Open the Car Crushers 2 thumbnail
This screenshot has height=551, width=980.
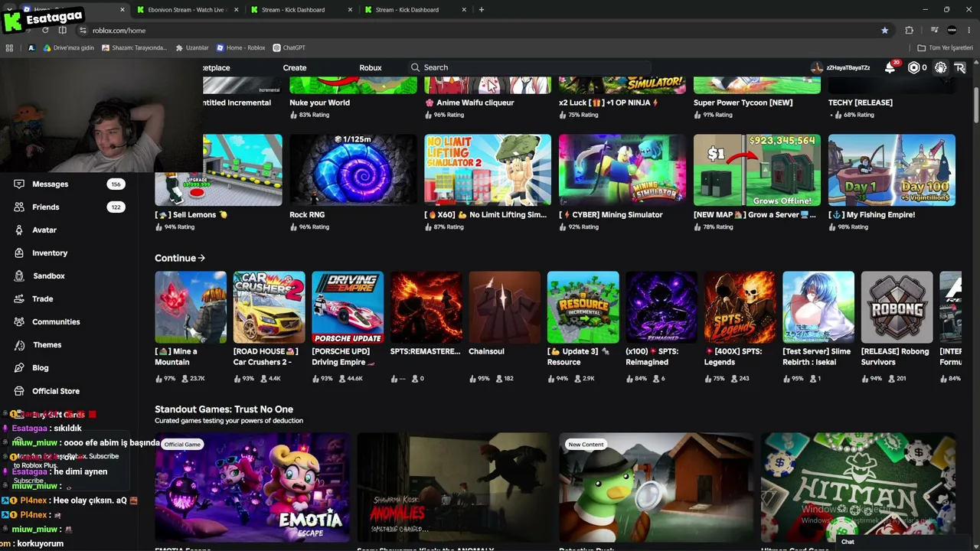click(x=269, y=307)
